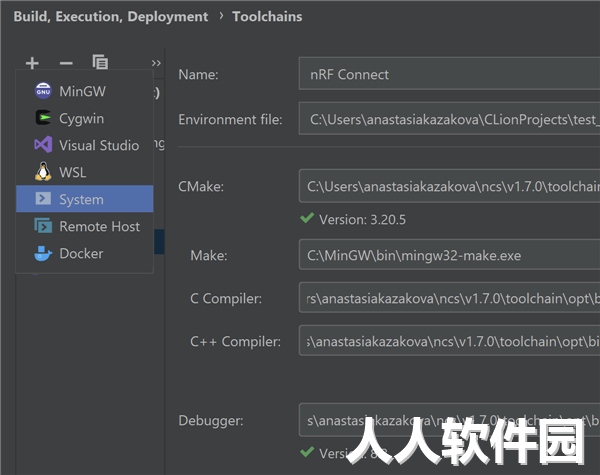
Task: Edit the Name field containing nRF Connect
Action: pyautogui.click(x=449, y=74)
